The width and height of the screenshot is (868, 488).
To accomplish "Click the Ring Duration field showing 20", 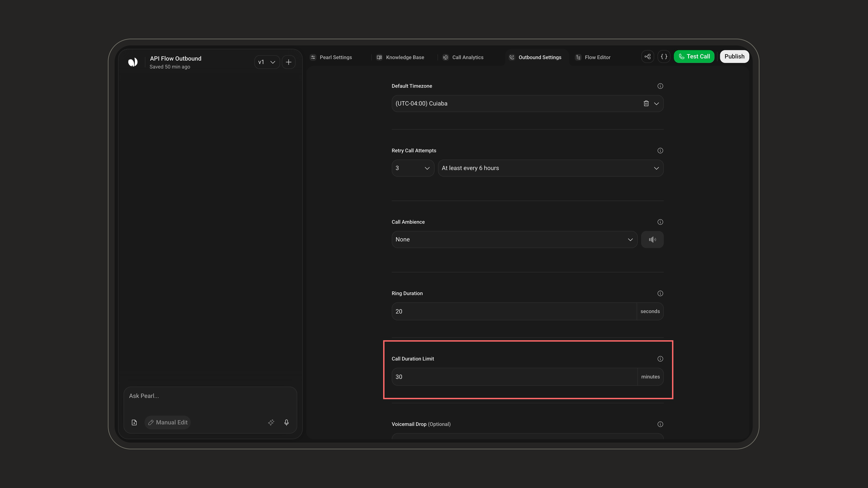I will coord(514,311).
